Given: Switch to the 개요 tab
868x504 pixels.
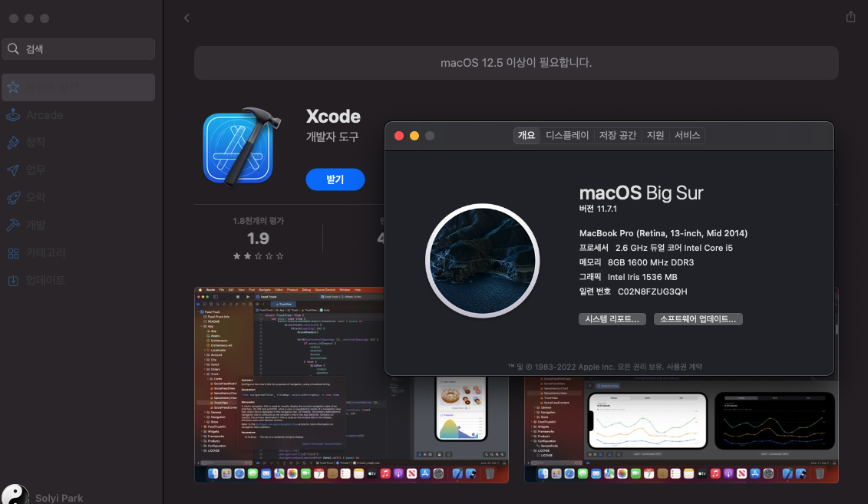Looking at the screenshot, I should click(526, 136).
